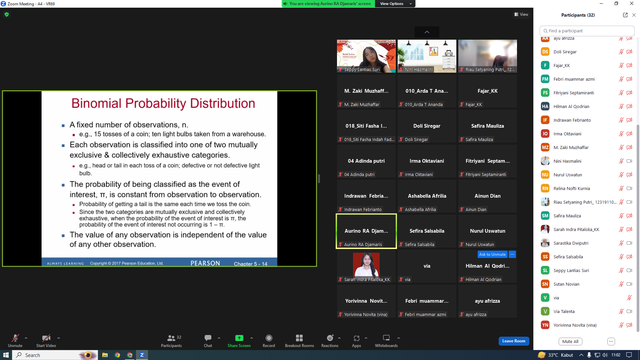
Task: Click the green Share Screen button
Action: (239, 340)
